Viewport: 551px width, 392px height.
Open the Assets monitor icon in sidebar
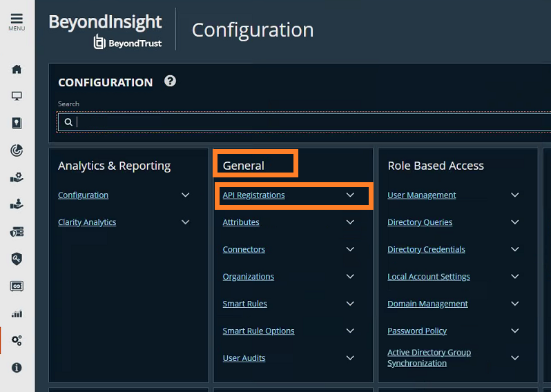tap(17, 96)
